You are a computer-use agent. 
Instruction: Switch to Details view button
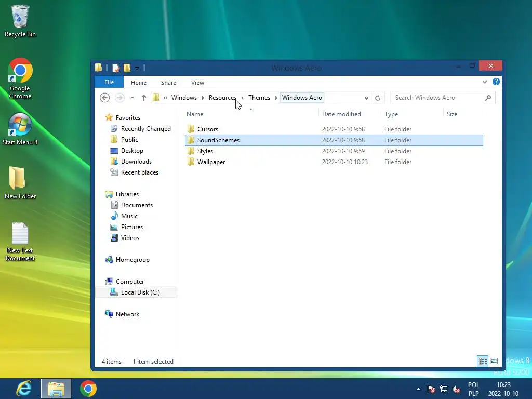pyautogui.click(x=483, y=361)
